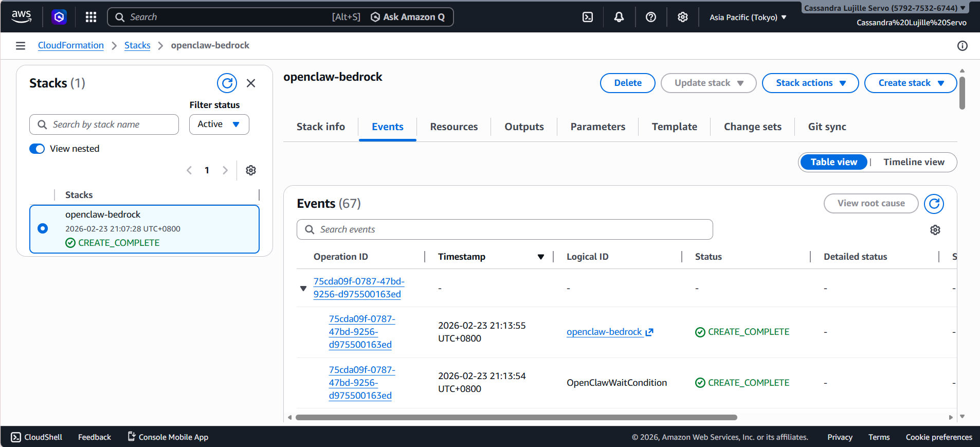Open the top-level operation ID 75cda09f link
The width and height of the screenshot is (980, 447).
pyautogui.click(x=359, y=288)
